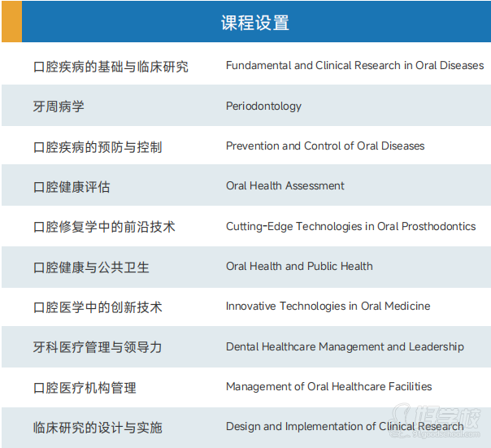The image size is (491, 448).
Task: Select 口腔修复学中的前沿技术 course name
Action: 104,227
